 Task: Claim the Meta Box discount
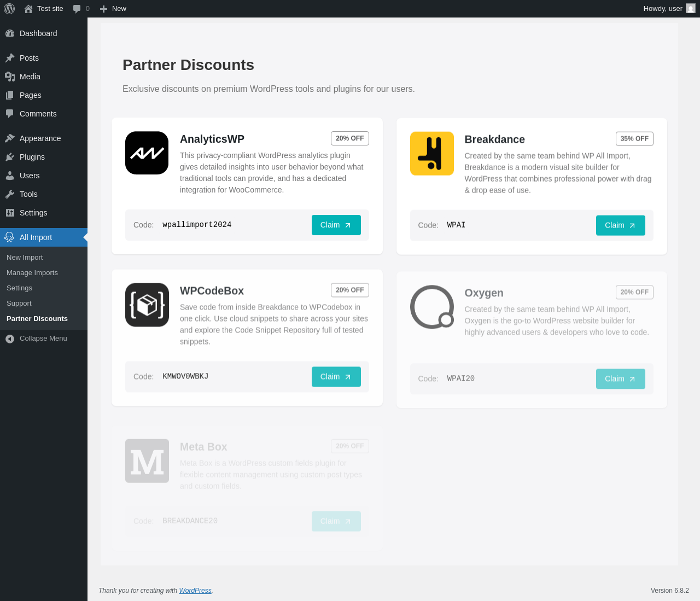[336, 521]
